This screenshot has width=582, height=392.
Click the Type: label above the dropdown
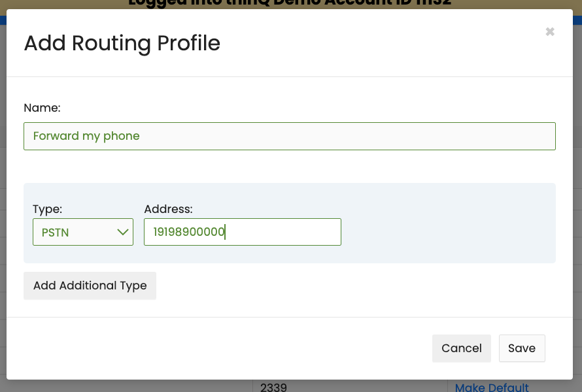click(47, 209)
